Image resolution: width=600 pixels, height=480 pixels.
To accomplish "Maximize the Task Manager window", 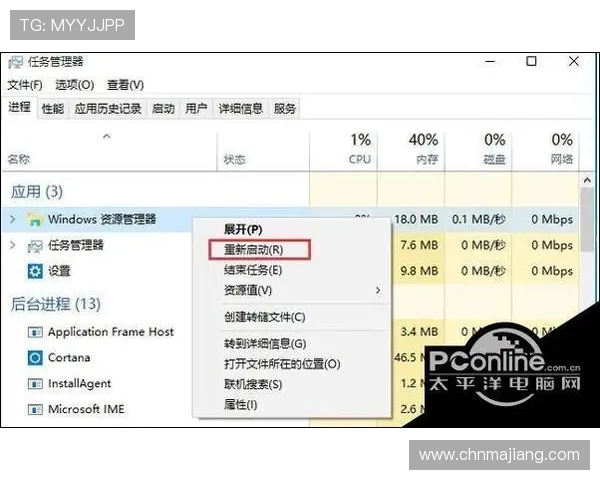I will point(531,61).
